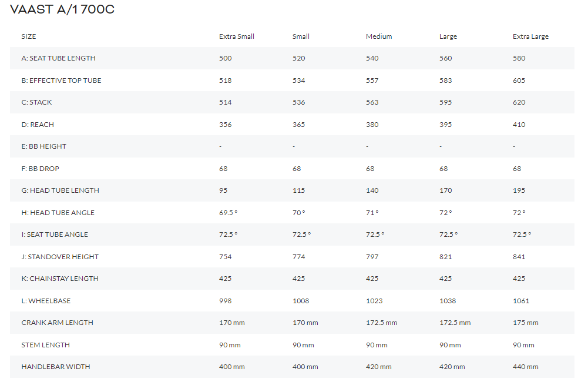588x392 pixels.
Task: Click the Wheelbase row label
Action: click(x=46, y=301)
